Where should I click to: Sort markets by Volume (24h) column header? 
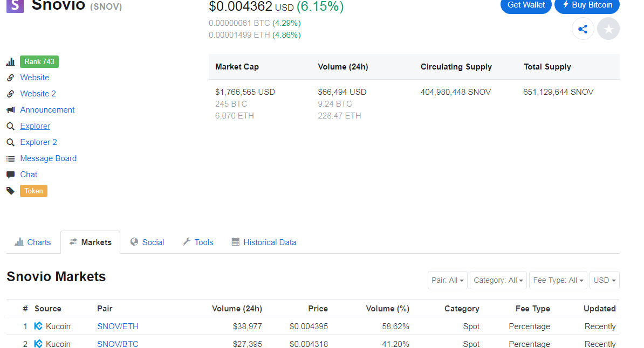coord(237,309)
